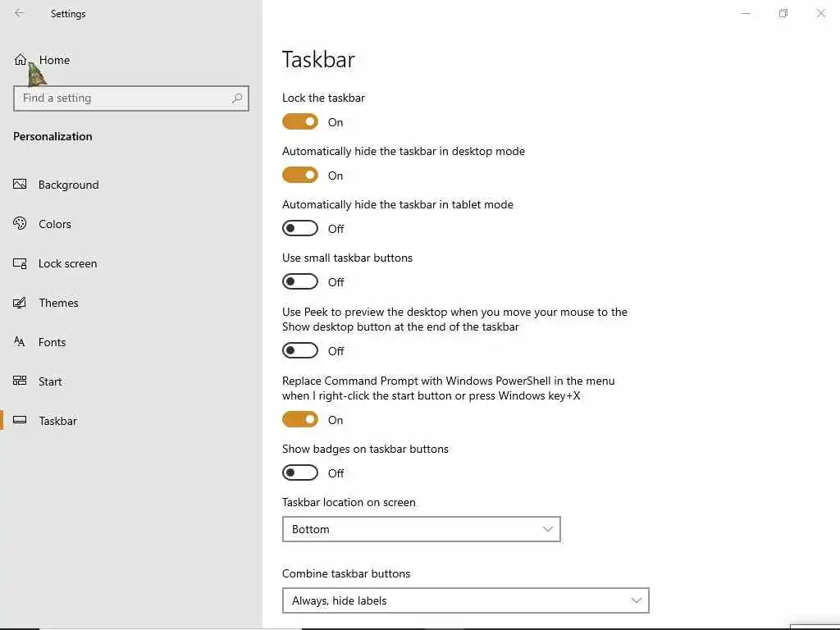Viewport: 840px width, 630px height.
Task: Go to the Start settings page
Action: [x=50, y=381]
